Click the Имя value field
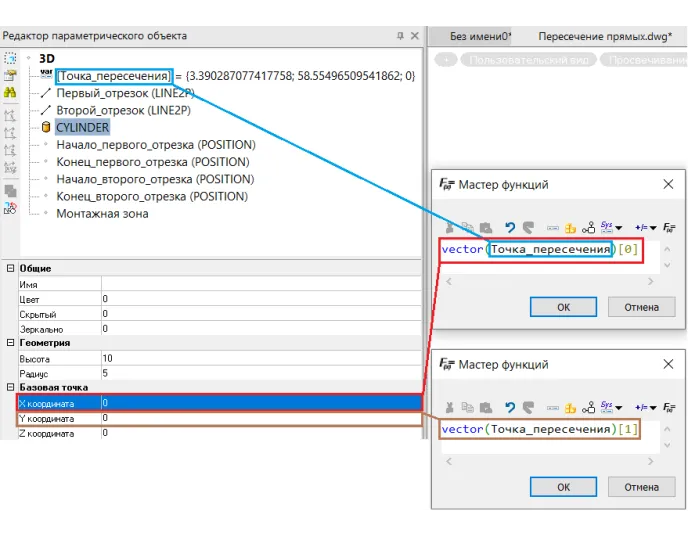Image resolution: width=688 pixels, height=537 pixels. 261,284
